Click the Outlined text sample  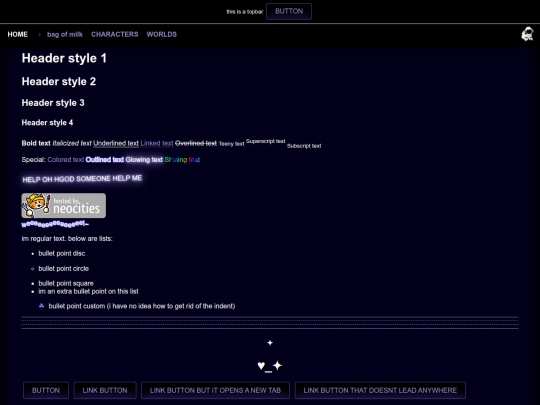tap(105, 159)
